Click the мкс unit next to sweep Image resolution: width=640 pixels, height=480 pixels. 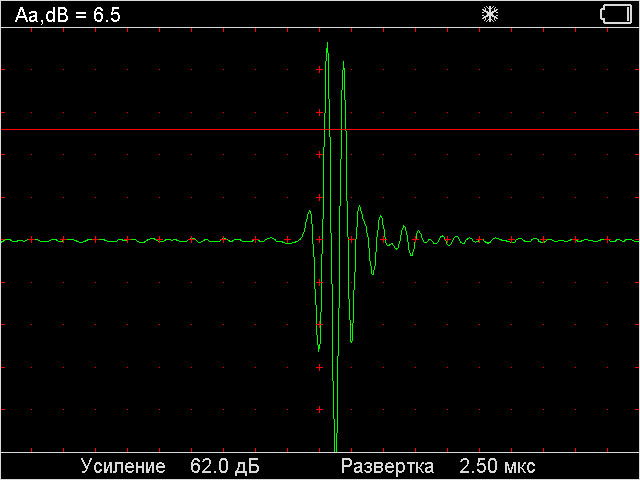click(518, 467)
